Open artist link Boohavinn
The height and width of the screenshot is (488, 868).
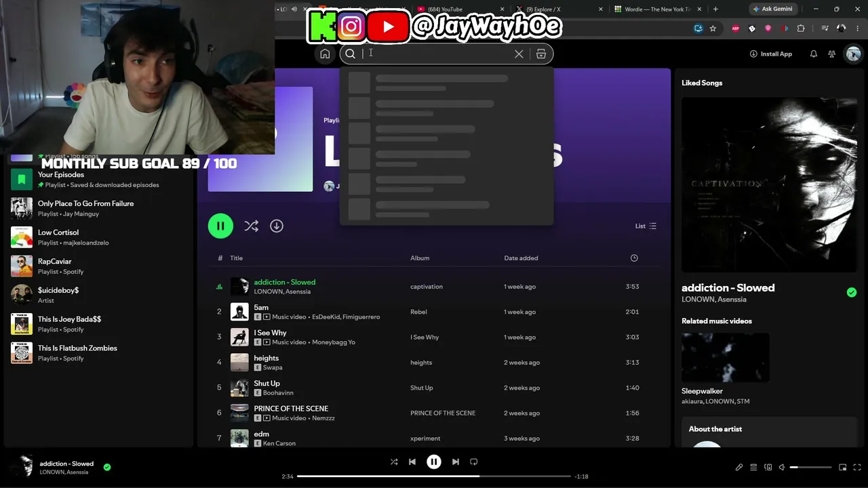click(x=278, y=393)
